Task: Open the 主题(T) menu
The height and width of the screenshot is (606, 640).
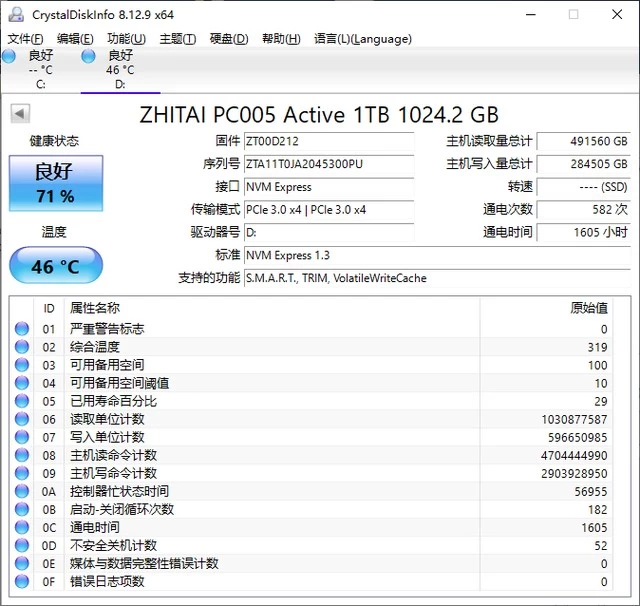Action: tap(178, 39)
